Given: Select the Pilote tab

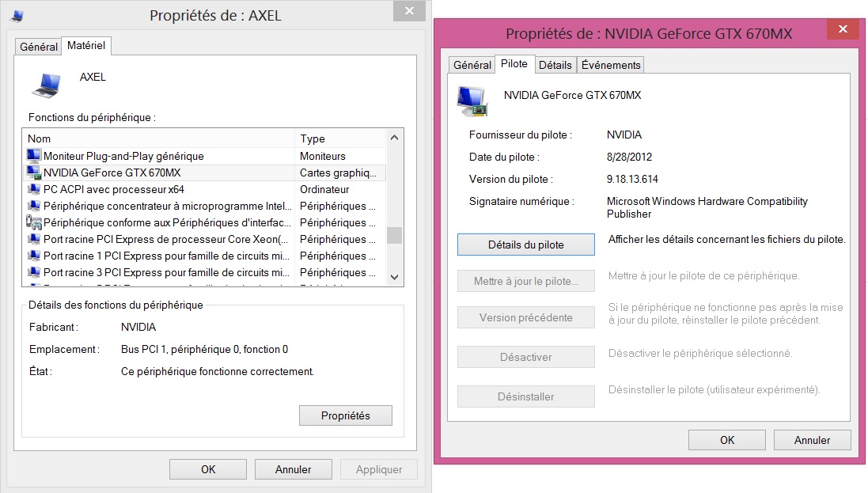Looking at the screenshot, I should [x=514, y=63].
